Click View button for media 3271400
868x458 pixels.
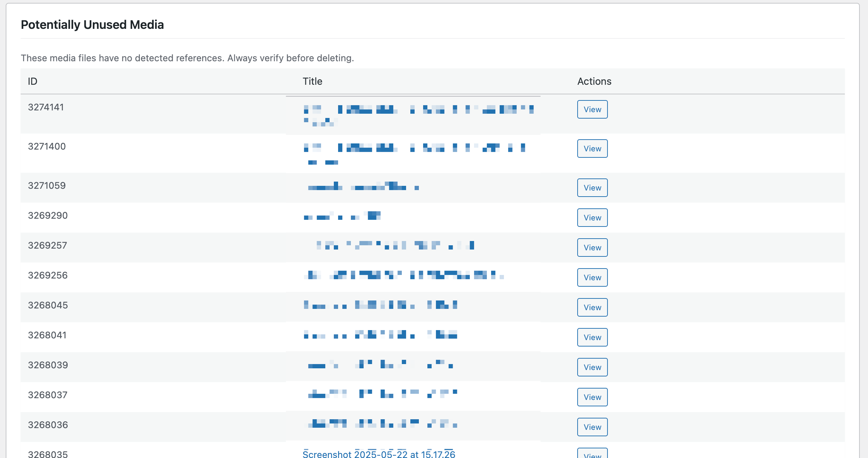pyautogui.click(x=592, y=149)
